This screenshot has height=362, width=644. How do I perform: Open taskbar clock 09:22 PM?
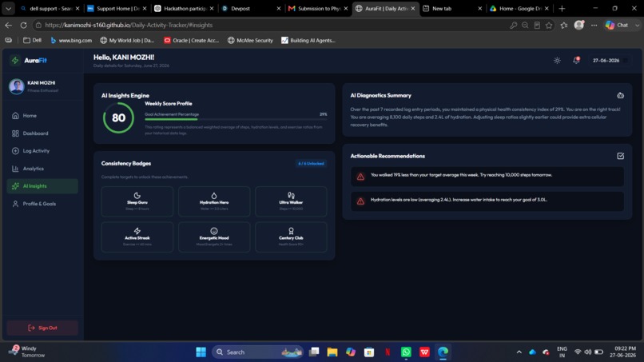622,352
